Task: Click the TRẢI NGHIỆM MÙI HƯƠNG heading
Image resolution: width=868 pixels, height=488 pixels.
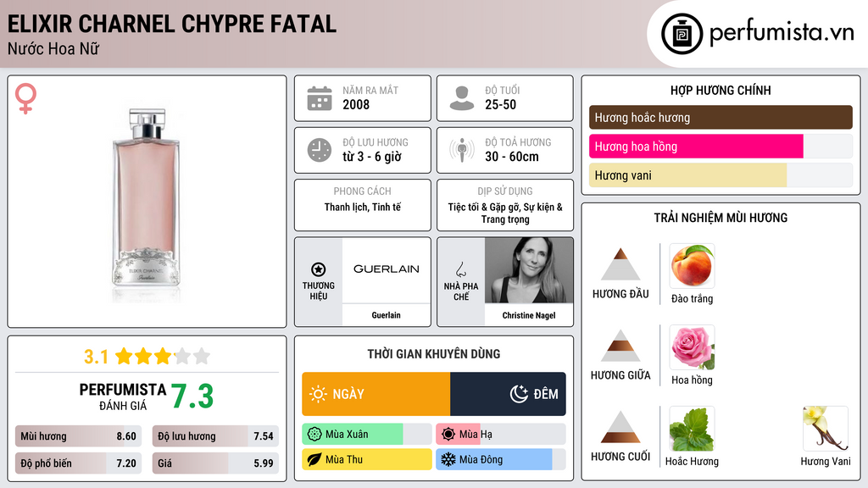Action: click(x=721, y=218)
